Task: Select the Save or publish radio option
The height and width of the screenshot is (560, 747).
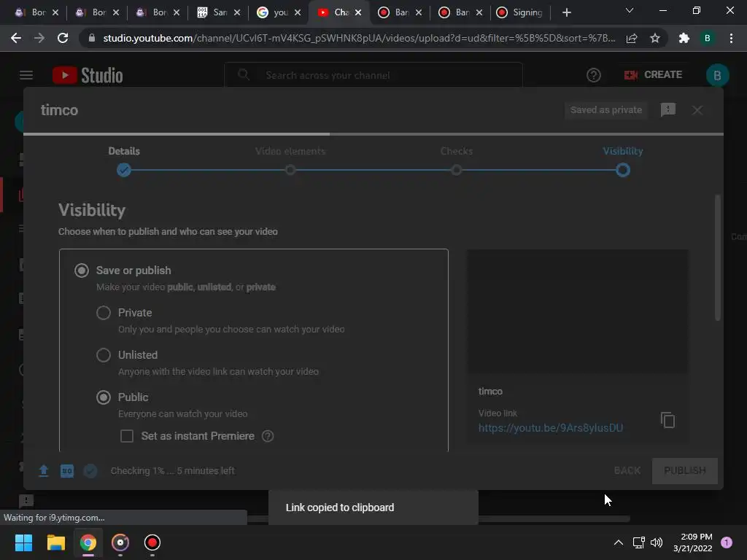Action: click(82, 271)
